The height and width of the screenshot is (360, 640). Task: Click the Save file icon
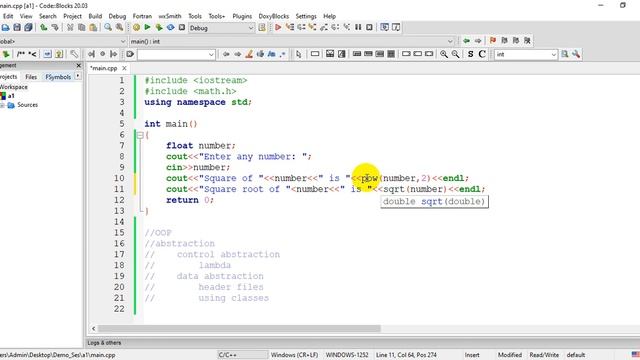(x=17, y=27)
